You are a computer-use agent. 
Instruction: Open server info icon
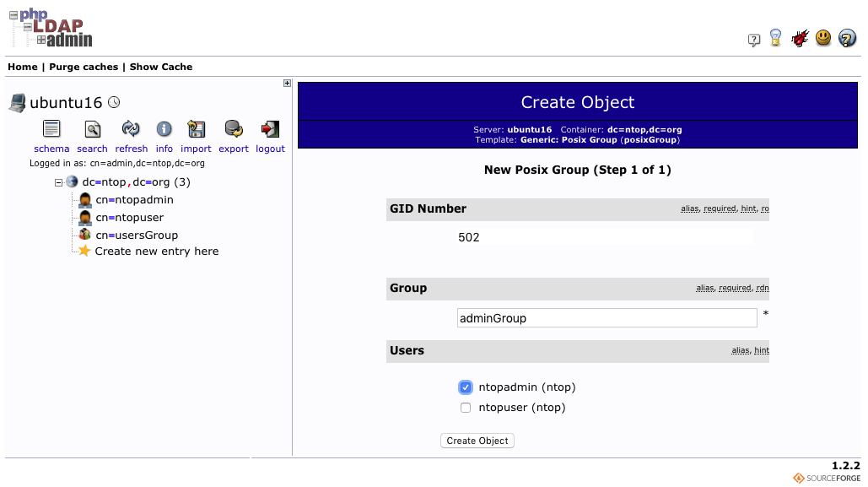click(164, 129)
